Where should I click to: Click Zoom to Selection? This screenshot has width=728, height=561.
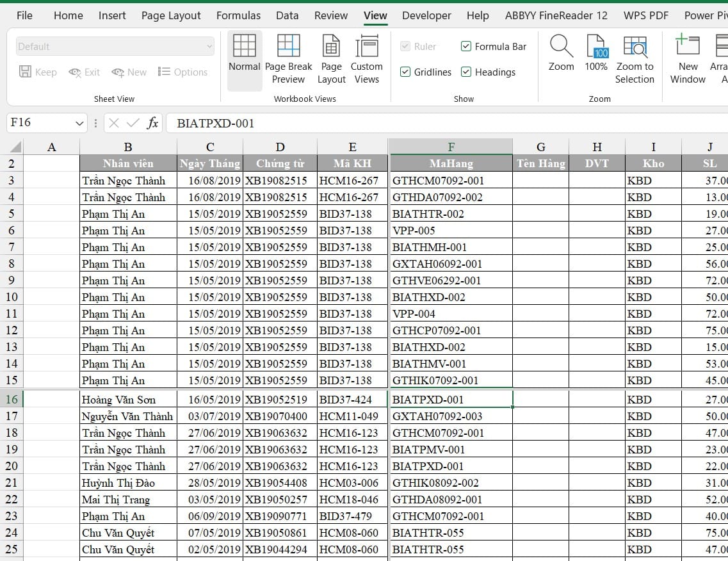pos(635,59)
